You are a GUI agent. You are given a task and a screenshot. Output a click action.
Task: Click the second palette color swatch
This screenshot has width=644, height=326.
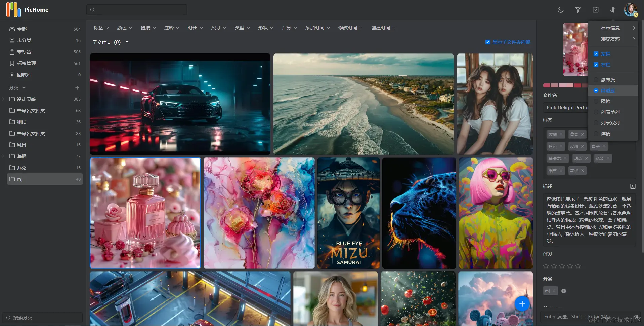click(x=554, y=85)
